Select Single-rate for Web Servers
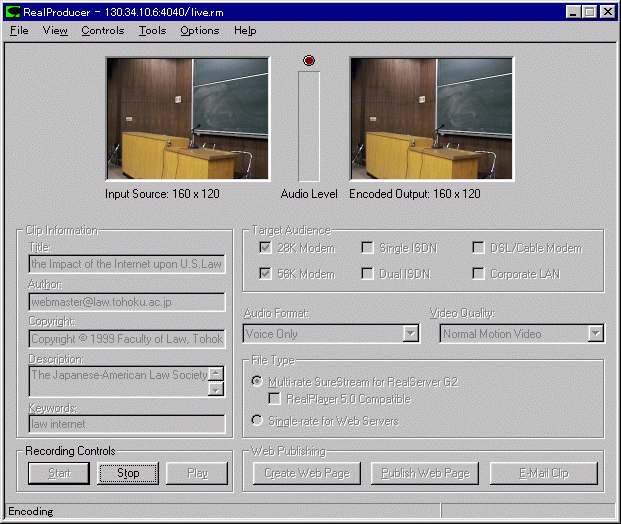The width and height of the screenshot is (621, 524). tap(257, 420)
